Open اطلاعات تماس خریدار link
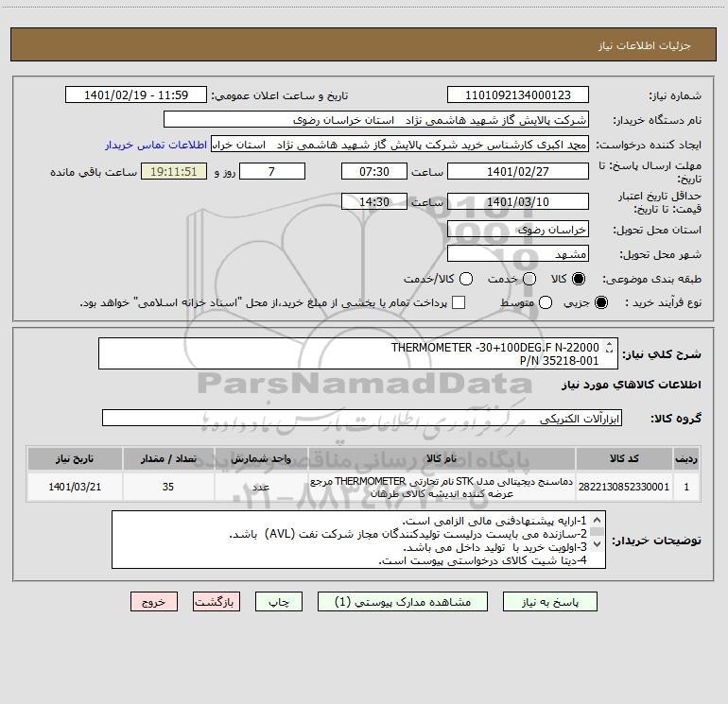Screen dimensions: 728x704 pyautogui.click(x=156, y=145)
